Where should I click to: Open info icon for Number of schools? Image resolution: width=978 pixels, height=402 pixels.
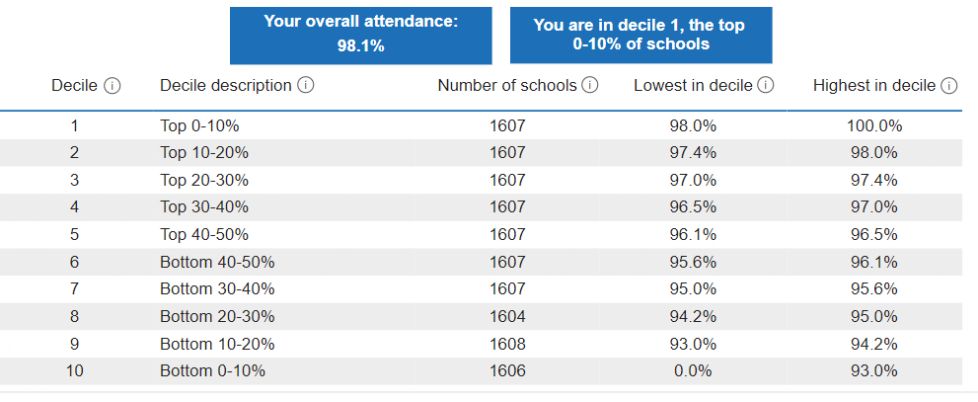(x=590, y=85)
